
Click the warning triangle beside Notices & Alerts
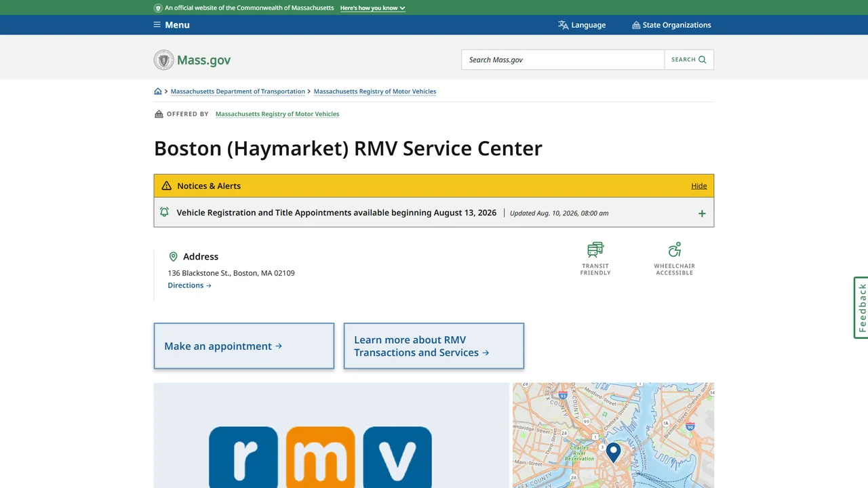coord(167,186)
